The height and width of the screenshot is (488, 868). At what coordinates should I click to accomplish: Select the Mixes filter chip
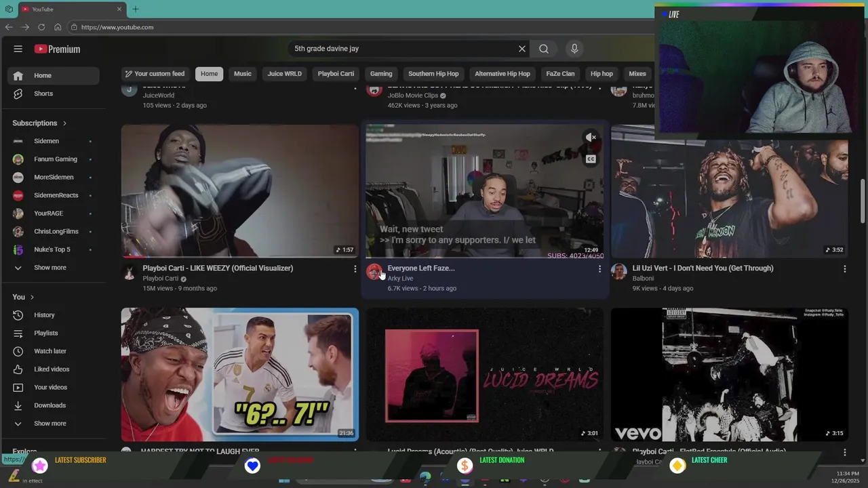(637, 74)
